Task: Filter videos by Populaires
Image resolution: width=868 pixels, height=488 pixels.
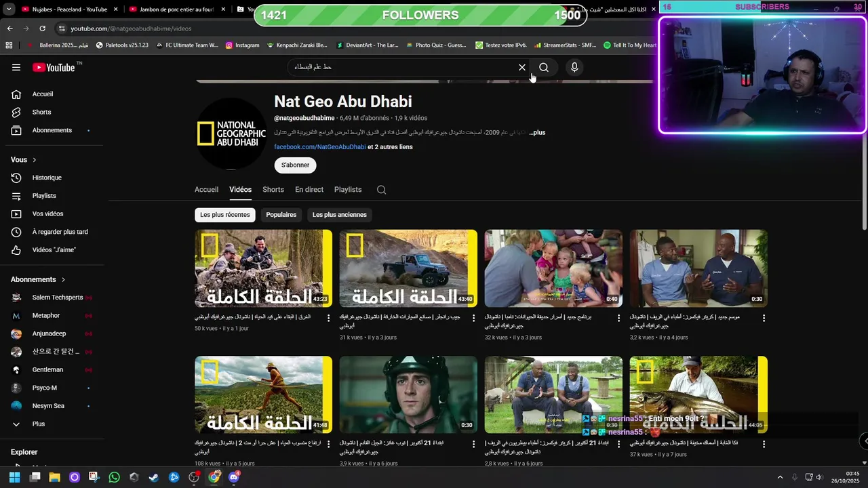Action: pyautogui.click(x=281, y=215)
